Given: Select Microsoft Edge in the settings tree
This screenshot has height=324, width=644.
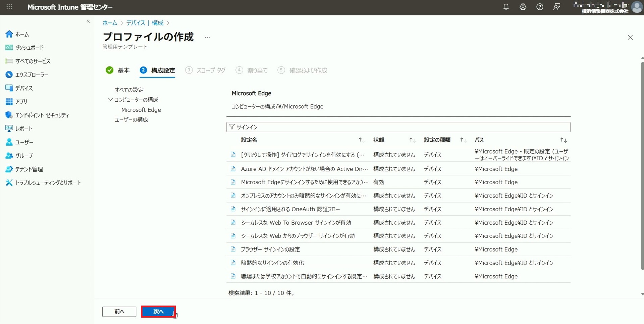Looking at the screenshot, I should (141, 110).
